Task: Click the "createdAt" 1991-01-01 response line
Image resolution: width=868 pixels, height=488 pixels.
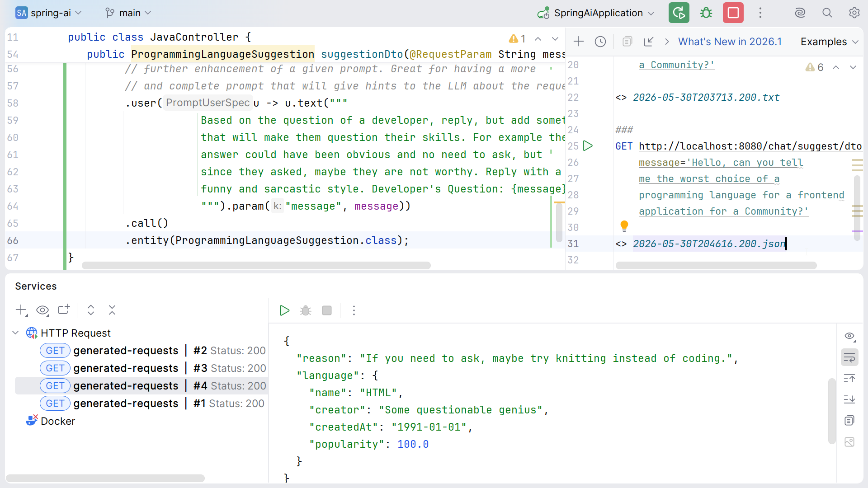Action: pyautogui.click(x=391, y=427)
